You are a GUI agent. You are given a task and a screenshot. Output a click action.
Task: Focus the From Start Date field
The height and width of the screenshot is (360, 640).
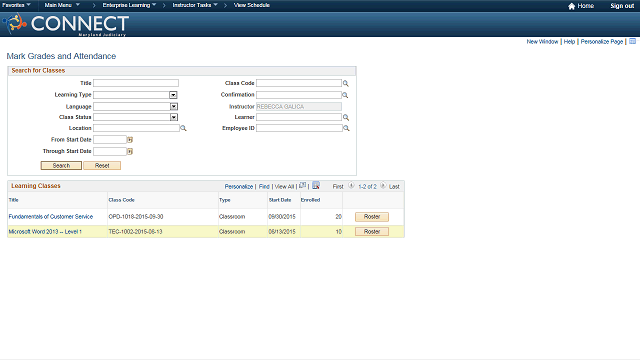click(x=110, y=140)
